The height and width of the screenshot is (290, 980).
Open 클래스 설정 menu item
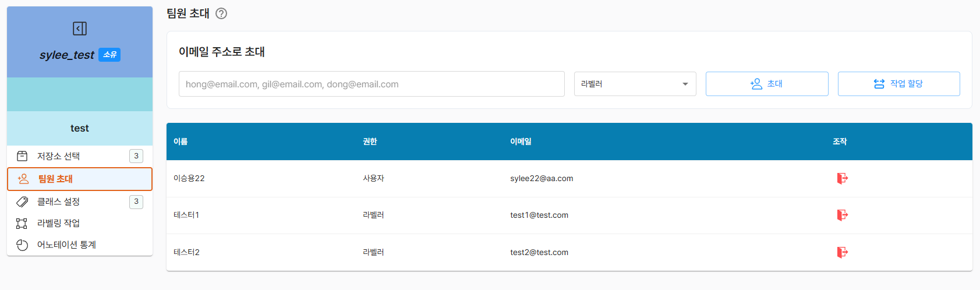click(80, 201)
